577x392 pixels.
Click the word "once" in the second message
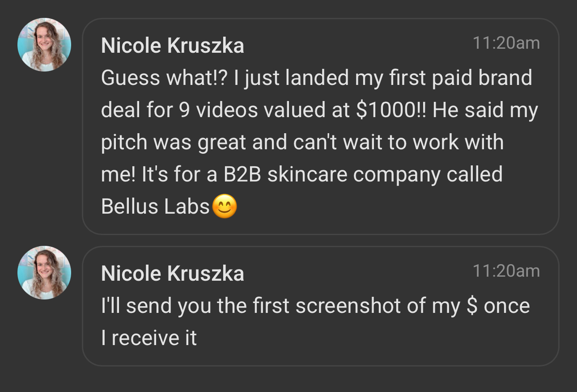point(507,306)
